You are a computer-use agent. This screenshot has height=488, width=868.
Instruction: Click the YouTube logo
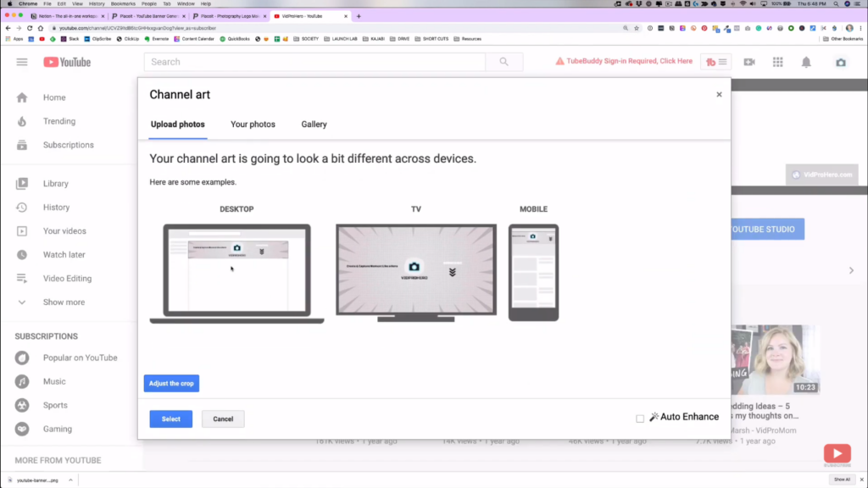67,62
